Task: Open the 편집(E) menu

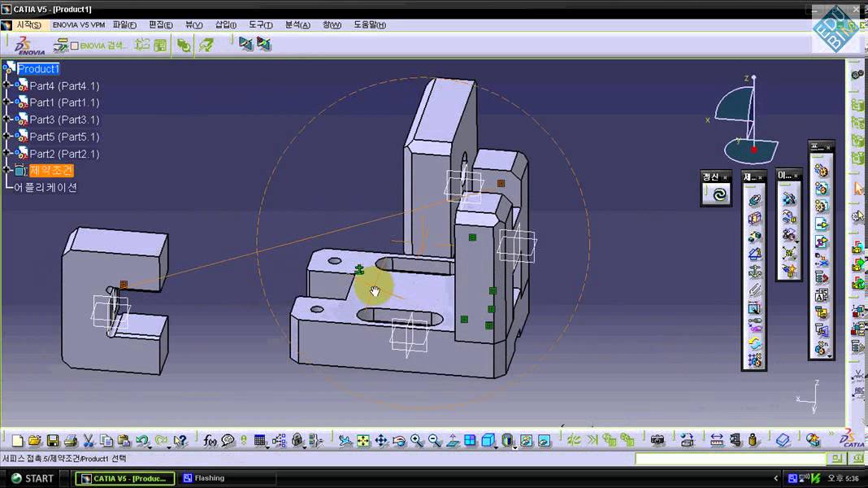Action: pyautogui.click(x=161, y=25)
